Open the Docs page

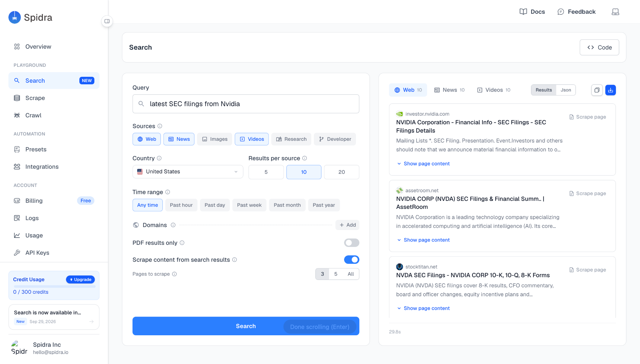click(x=532, y=12)
